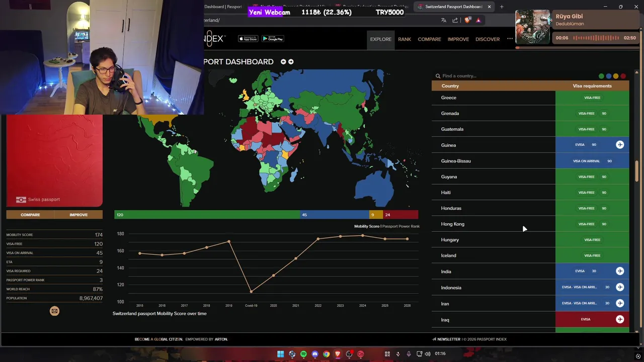
Task: Open the Google Play download badge
Action: point(273,39)
